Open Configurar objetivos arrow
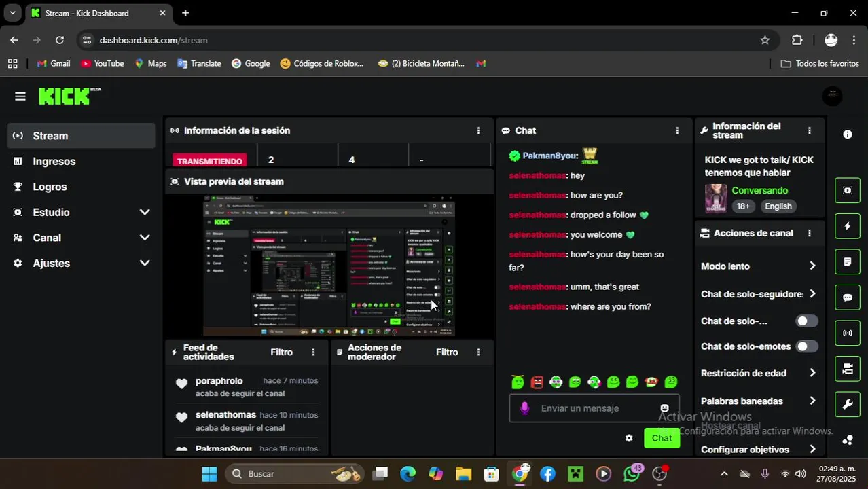This screenshot has height=489, width=868. [812, 449]
